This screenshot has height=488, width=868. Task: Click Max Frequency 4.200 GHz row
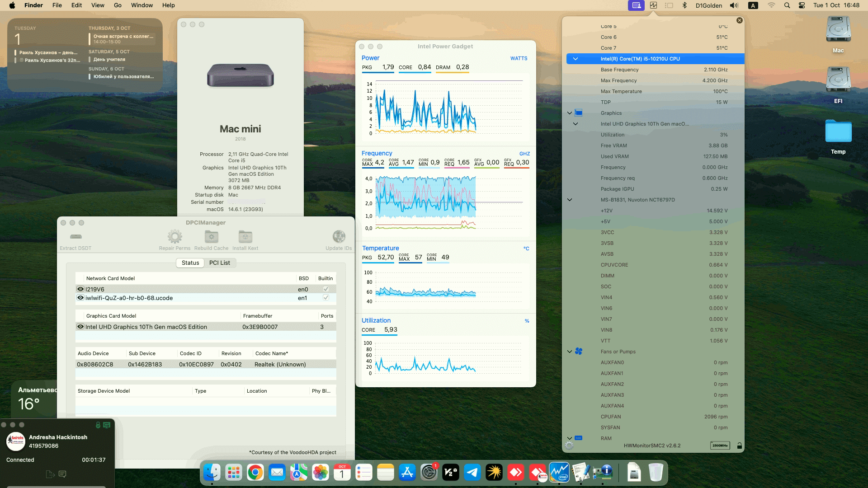(655, 80)
